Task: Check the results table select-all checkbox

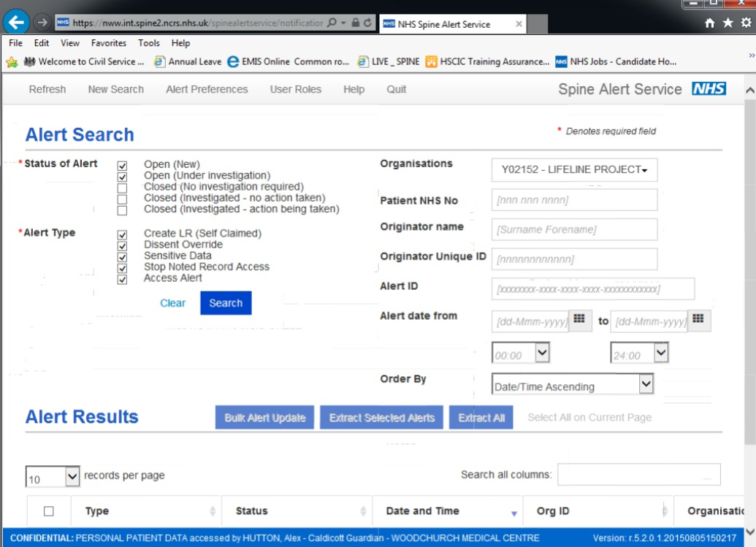Action: [49, 511]
